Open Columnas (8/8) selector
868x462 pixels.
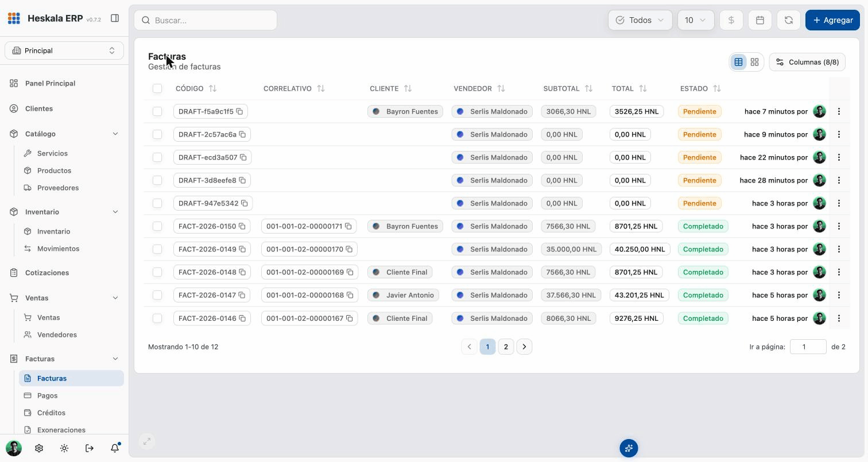tap(807, 62)
